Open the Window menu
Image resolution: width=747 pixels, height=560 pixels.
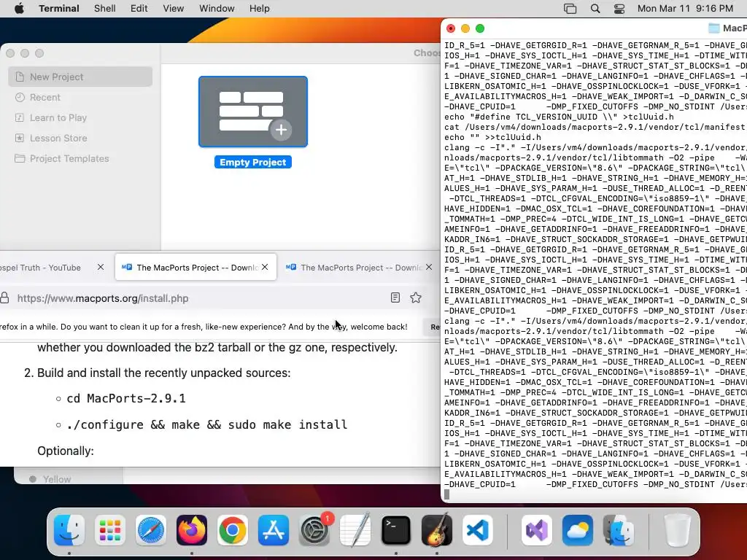(217, 9)
